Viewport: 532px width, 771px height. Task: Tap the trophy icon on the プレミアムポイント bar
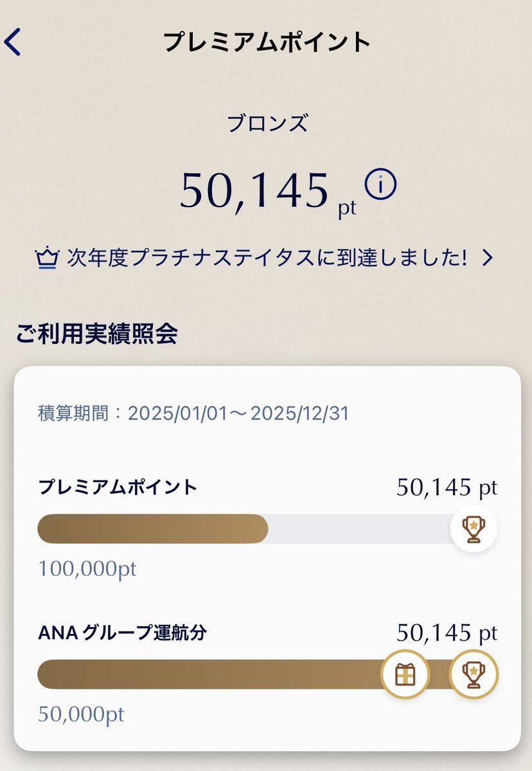coord(474,529)
